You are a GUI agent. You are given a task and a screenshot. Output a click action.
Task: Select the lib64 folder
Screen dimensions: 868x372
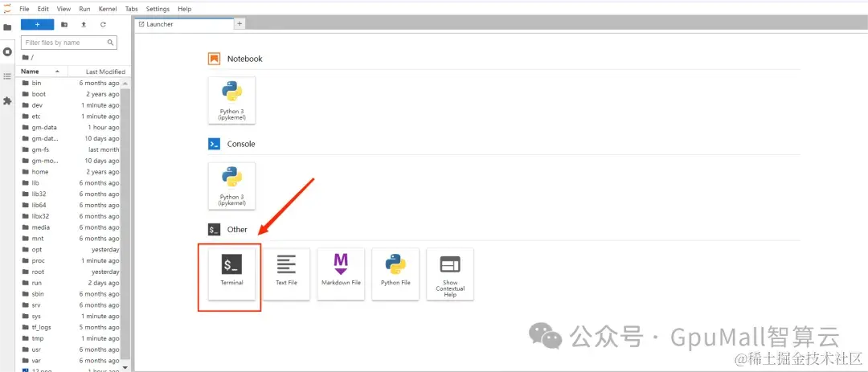coord(70,205)
